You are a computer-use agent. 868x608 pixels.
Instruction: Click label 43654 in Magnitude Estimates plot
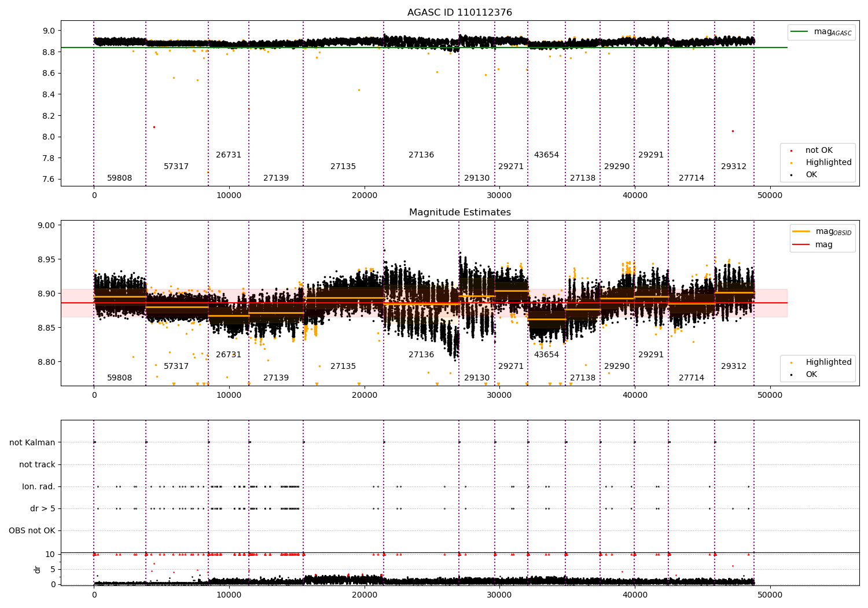pyautogui.click(x=546, y=355)
